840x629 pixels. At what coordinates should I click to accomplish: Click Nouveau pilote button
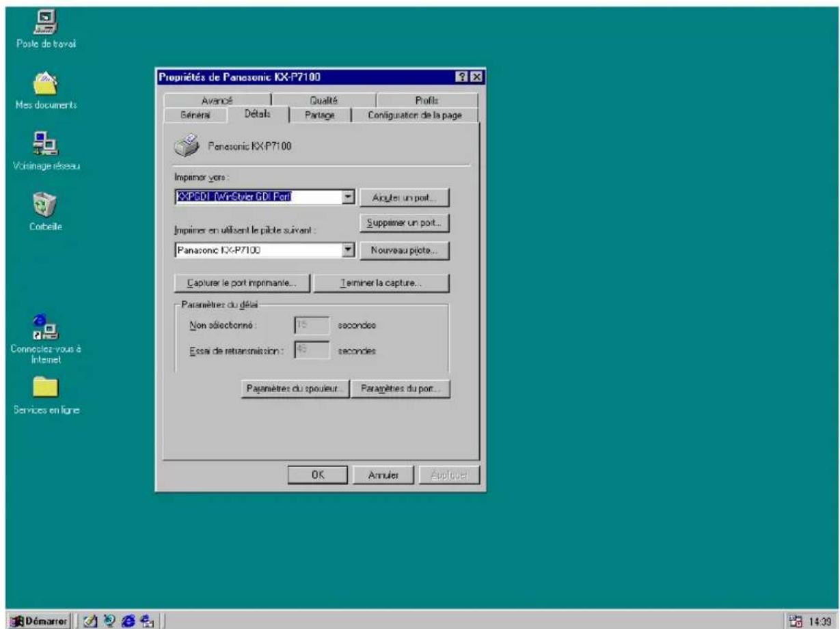coord(405,251)
